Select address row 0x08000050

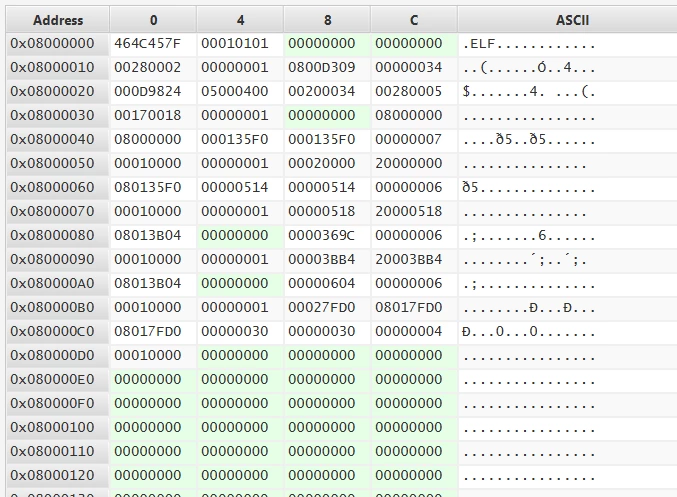52,163
